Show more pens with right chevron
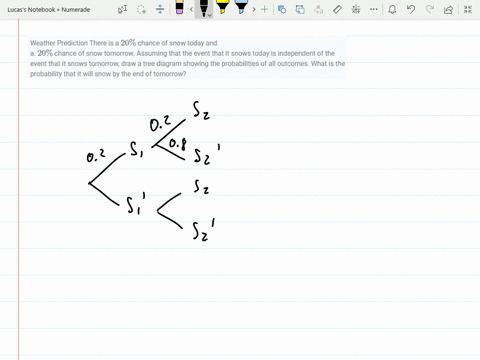Image resolution: width=480 pixels, height=360 pixels. pos(254,9)
